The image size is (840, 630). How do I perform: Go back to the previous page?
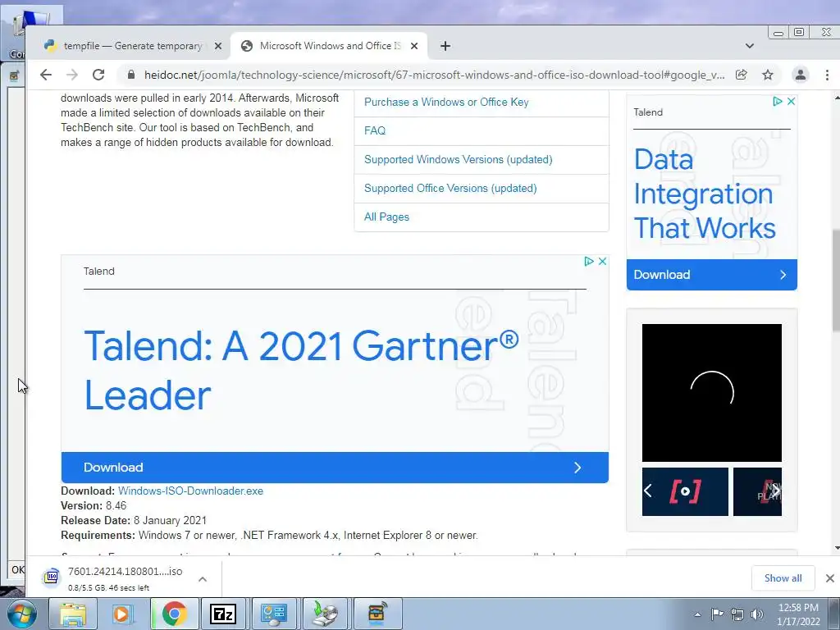click(x=46, y=75)
